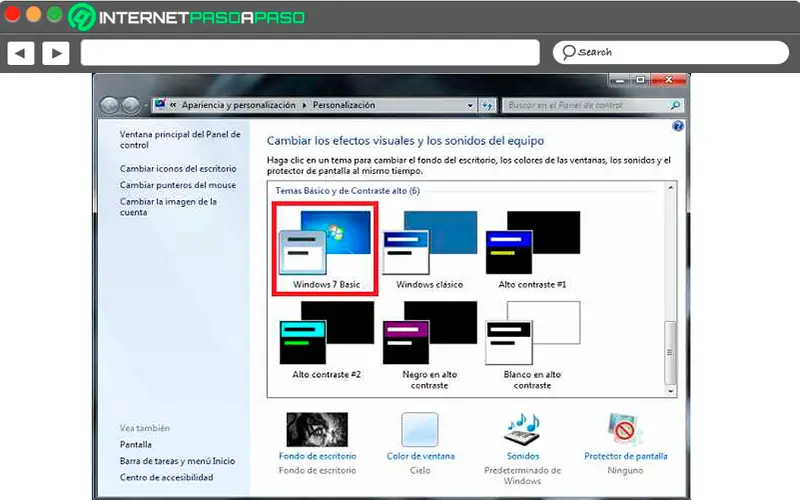800x500 pixels.
Task: Click the Personalización breadcrumb item
Action: point(344,105)
